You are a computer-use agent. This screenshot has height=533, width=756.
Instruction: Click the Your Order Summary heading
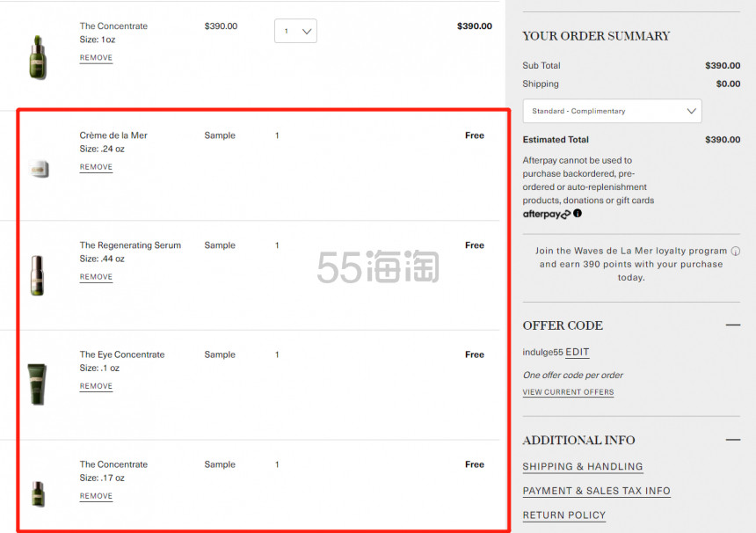point(596,36)
